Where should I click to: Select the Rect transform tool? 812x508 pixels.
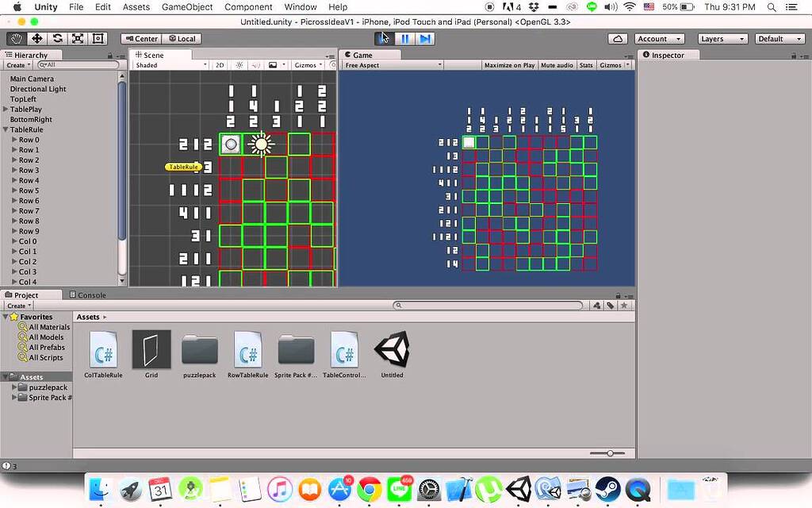coord(98,38)
